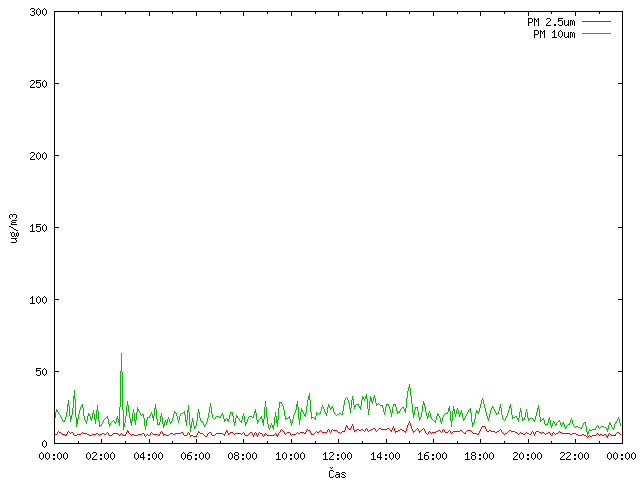This screenshot has width=640, height=480.
Task: Click the Čas x-axis title
Action: pyautogui.click(x=337, y=473)
